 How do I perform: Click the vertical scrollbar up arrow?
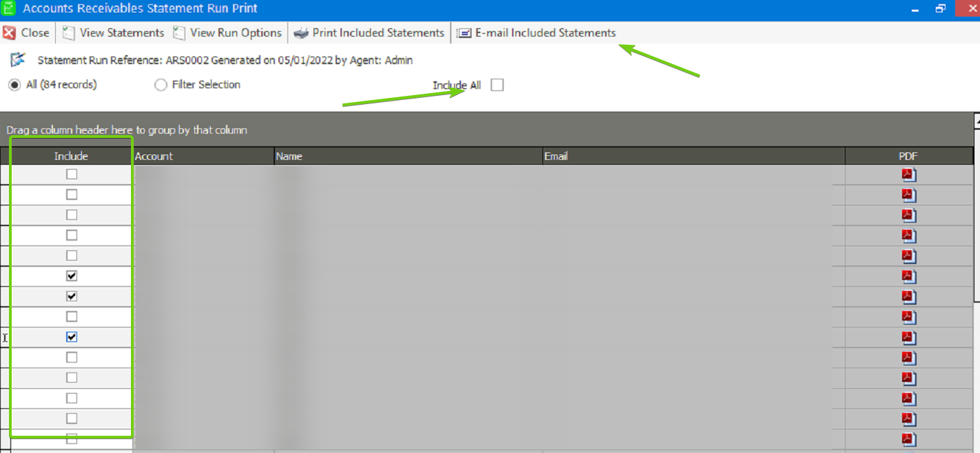[977, 120]
